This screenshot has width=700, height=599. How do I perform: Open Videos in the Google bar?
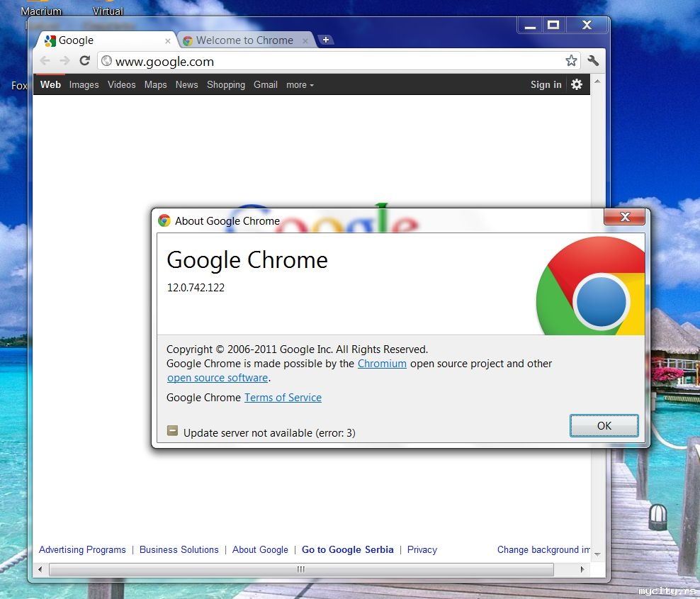(121, 84)
